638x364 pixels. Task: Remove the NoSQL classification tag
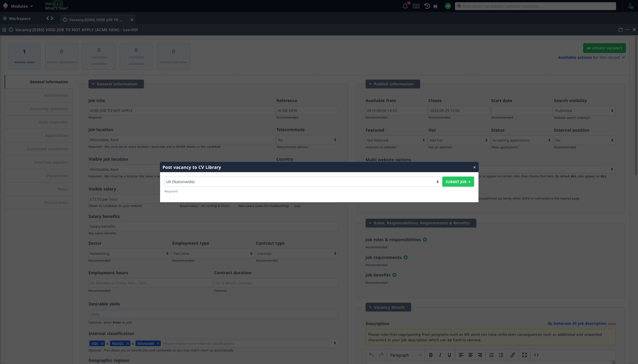click(128, 343)
